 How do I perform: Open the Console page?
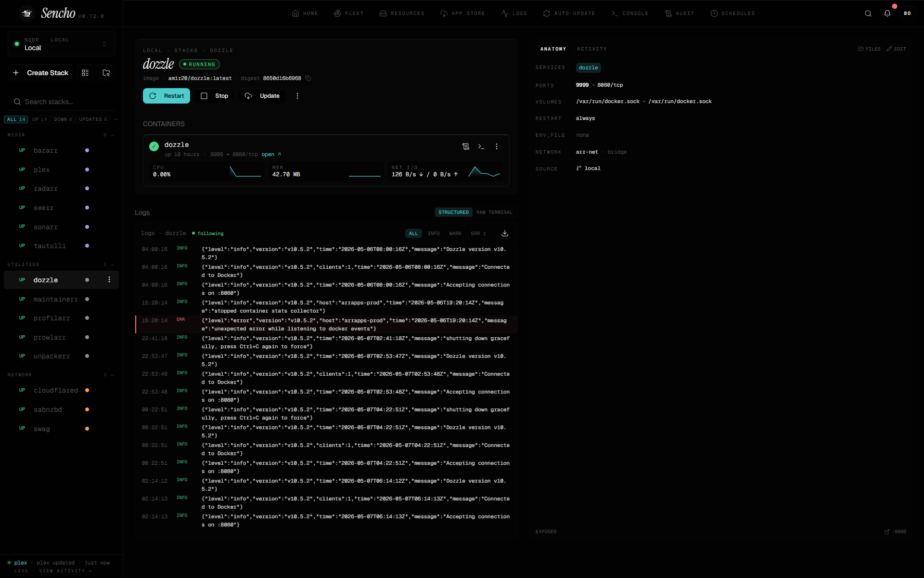pos(629,13)
